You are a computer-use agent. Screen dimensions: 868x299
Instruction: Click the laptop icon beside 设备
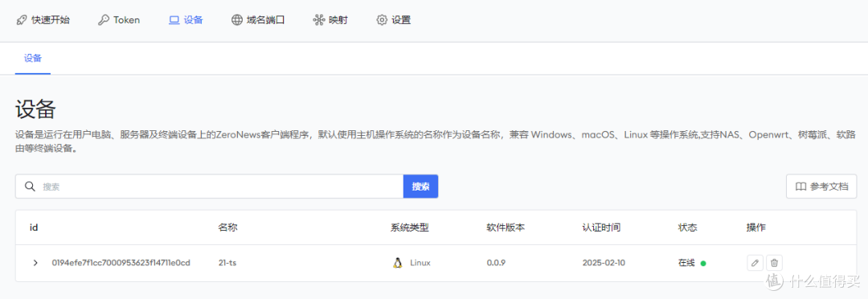(x=174, y=20)
